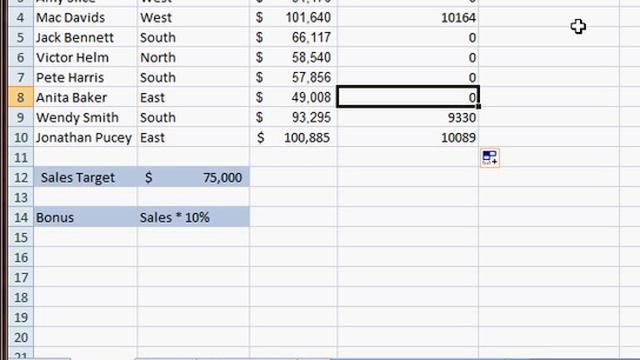Click the cell containing Jack Bennett

[x=85, y=38]
